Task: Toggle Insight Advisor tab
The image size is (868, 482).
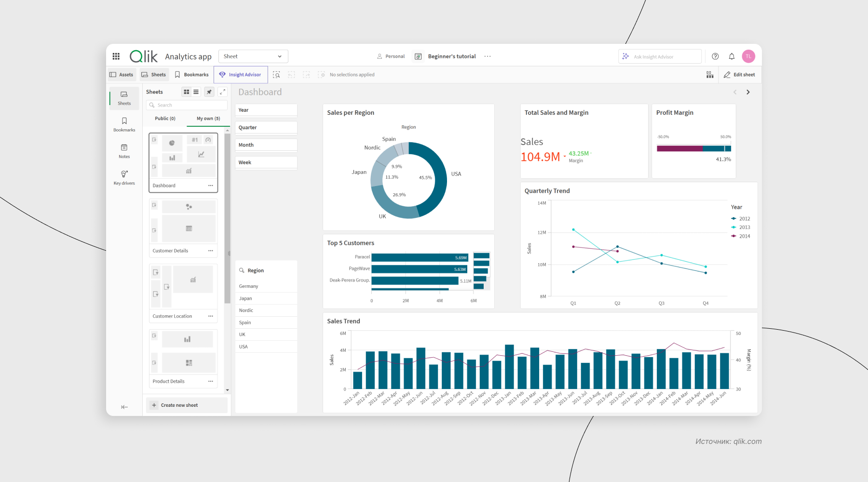Action: [241, 75]
